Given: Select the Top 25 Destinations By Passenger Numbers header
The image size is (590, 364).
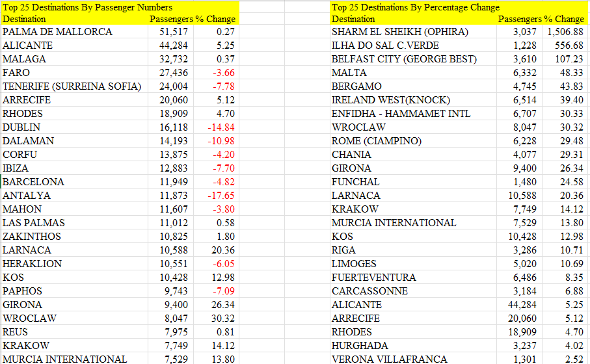Looking at the screenshot, I should coord(120,7).
